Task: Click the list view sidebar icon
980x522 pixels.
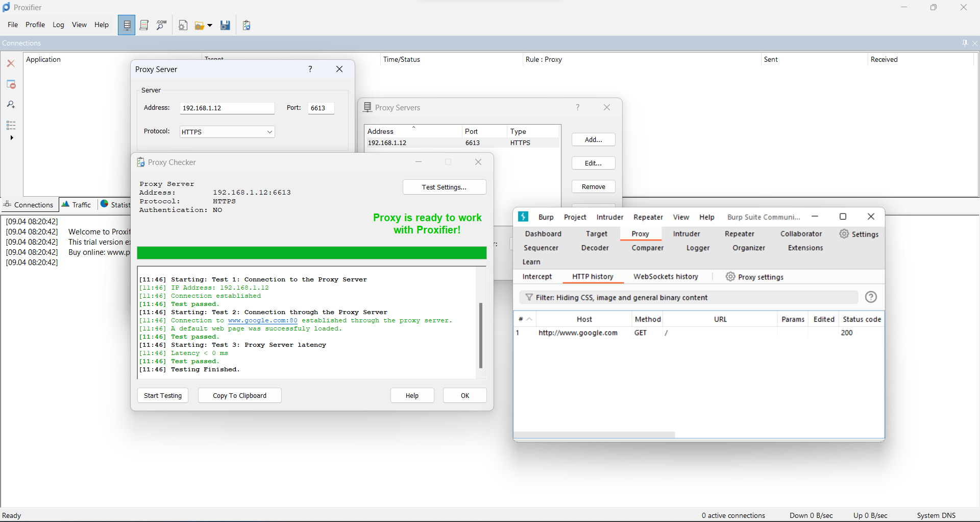Action: coord(11,125)
